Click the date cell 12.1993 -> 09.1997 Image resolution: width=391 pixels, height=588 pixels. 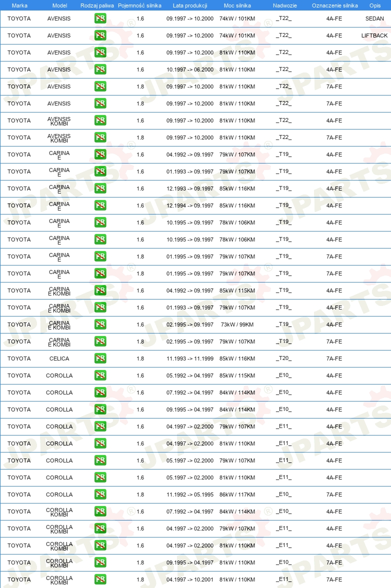[x=190, y=188]
